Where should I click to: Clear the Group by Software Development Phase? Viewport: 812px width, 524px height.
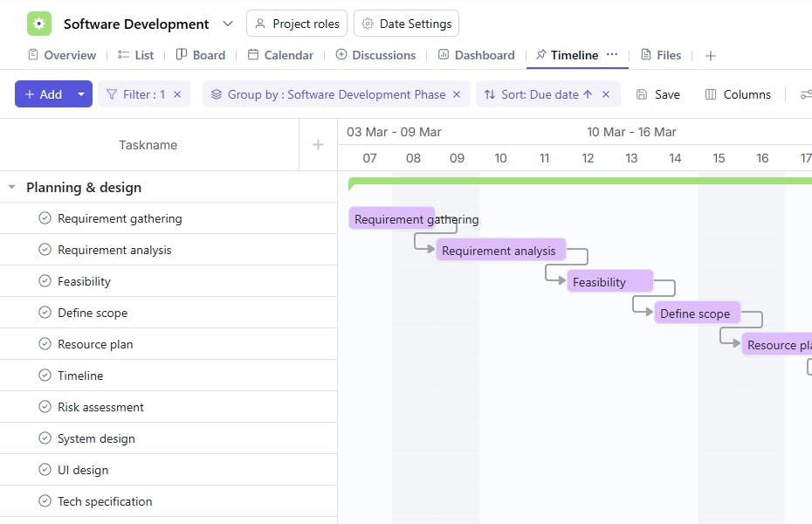pos(458,94)
